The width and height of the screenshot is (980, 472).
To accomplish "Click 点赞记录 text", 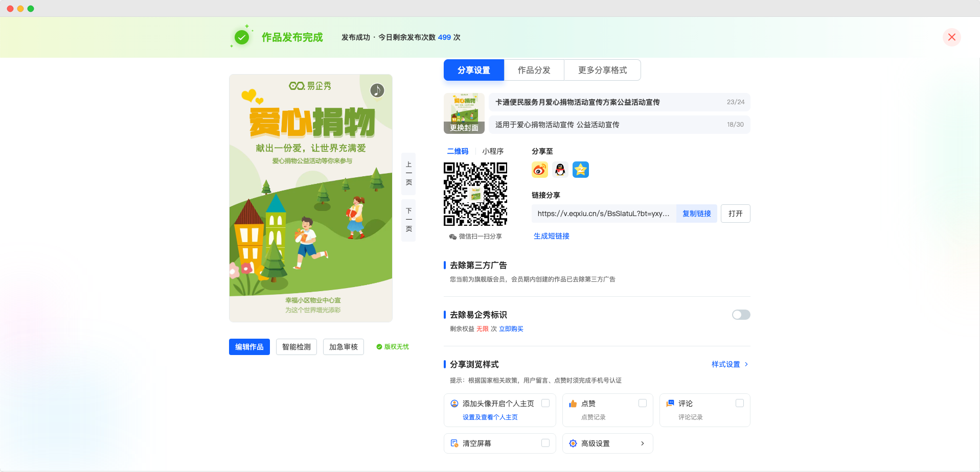I will tap(594, 417).
